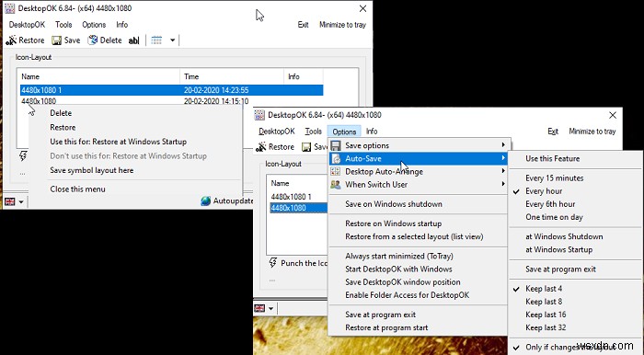Open dropdown arrow next to grid icon

pos(173,40)
